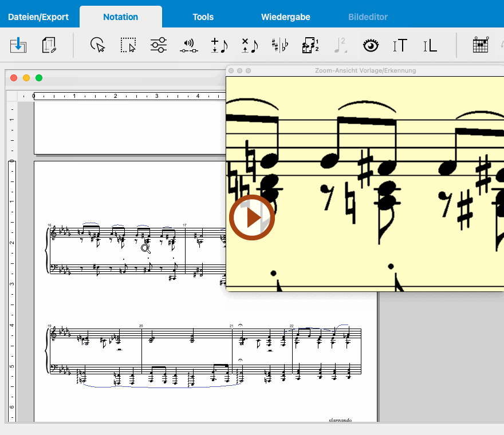The height and width of the screenshot is (435, 504).
Task: Select the text insertion tool
Action: tap(400, 45)
